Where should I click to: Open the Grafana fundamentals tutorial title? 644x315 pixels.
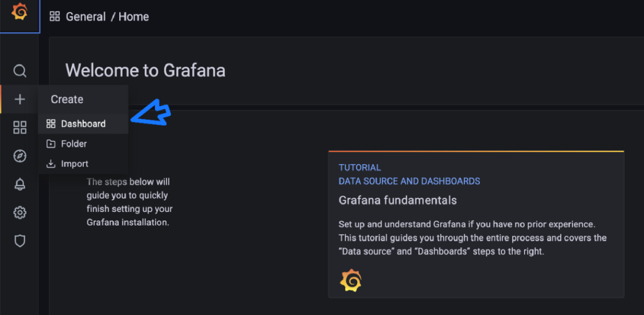point(398,200)
